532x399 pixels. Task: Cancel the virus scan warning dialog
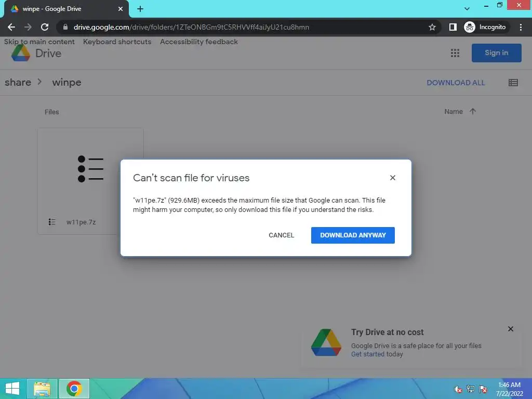[281, 235]
